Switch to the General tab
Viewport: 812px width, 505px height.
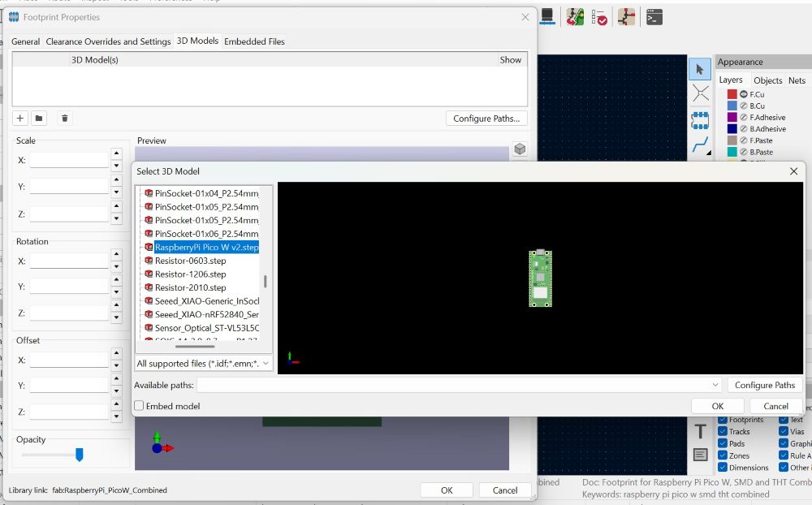pyautogui.click(x=25, y=41)
